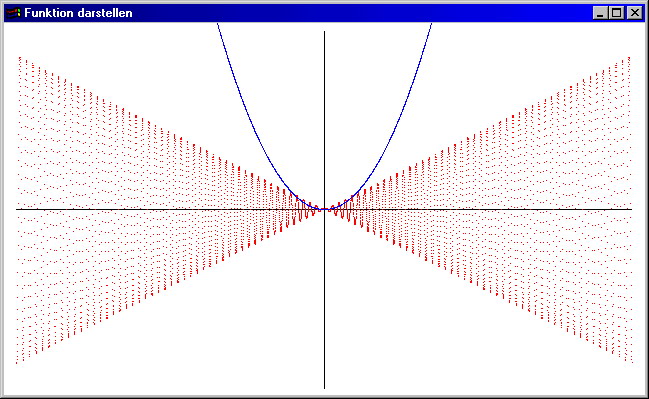Click the upper-left tip of red dotted curve
This screenshot has width=649, height=399.
pos(19,58)
